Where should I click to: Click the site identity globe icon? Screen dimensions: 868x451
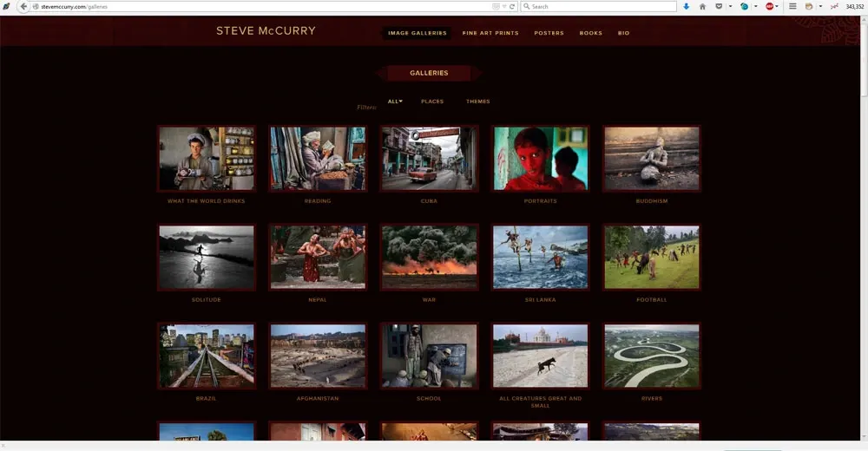(x=36, y=7)
